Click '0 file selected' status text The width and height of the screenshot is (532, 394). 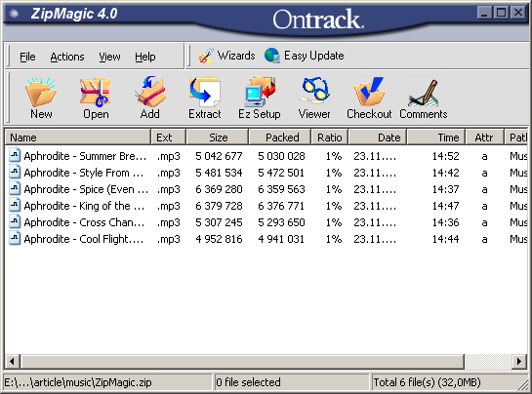[x=248, y=382]
